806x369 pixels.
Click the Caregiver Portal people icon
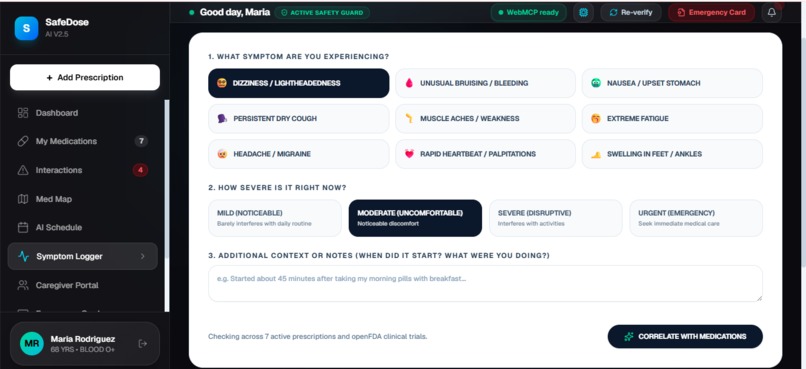pyautogui.click(x=23, y=285)
